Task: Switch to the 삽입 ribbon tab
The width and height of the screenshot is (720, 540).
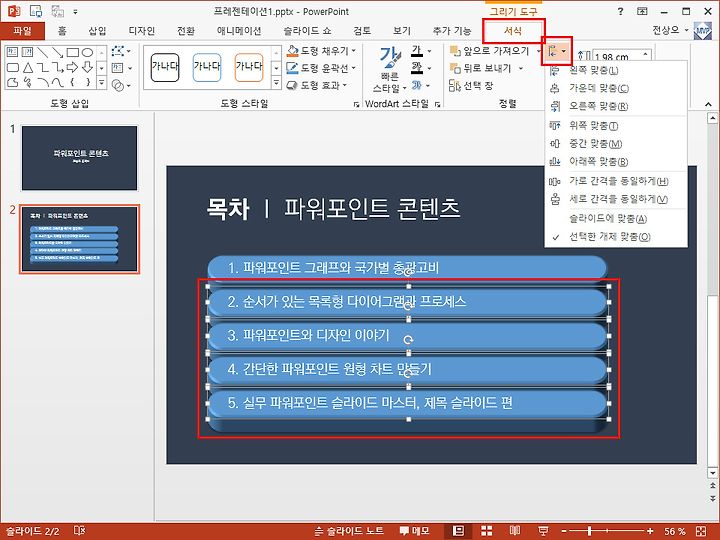Action: click(x=97, y=31)
